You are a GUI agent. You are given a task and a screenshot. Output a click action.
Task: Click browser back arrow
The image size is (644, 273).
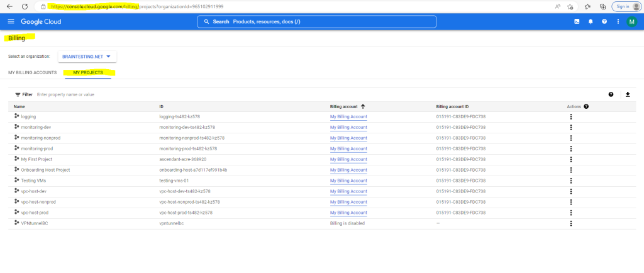click(x=10, y=6)
